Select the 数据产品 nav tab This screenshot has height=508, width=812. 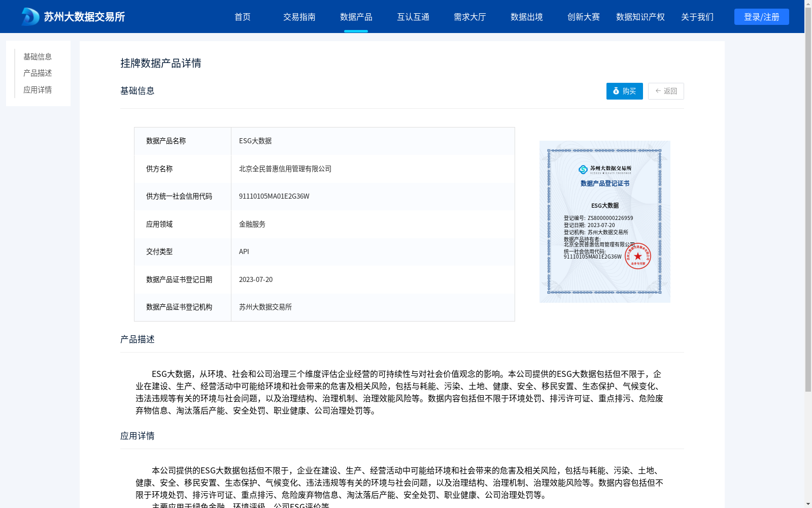click(356, 17)
